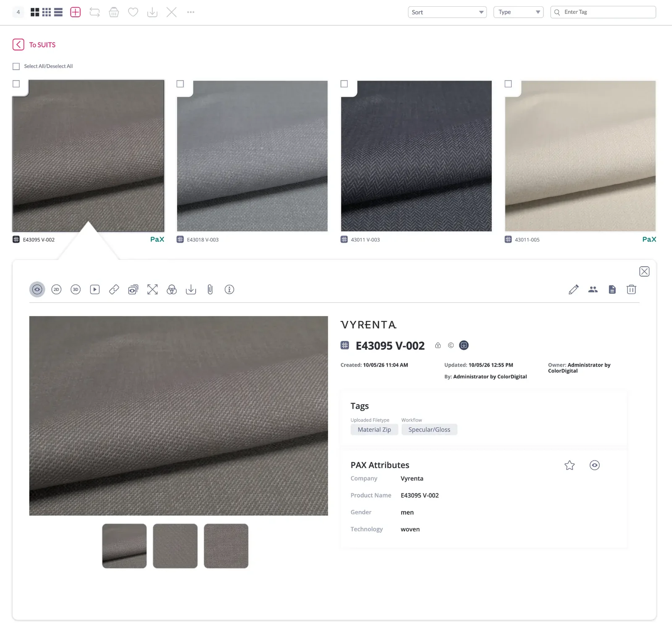Click the heart favorite icon
The width and height of the screenshot is (672, 629).
133,12
